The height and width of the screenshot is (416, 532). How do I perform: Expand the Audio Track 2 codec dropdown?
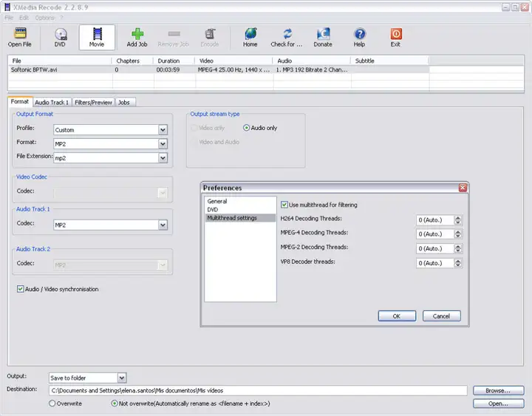tap(163, 265)
